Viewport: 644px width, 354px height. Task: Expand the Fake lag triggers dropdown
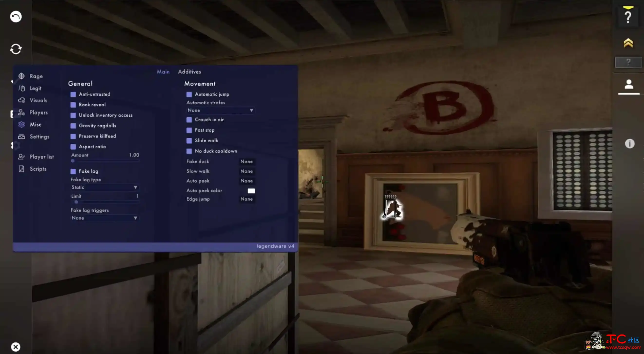tap(104, 218)
